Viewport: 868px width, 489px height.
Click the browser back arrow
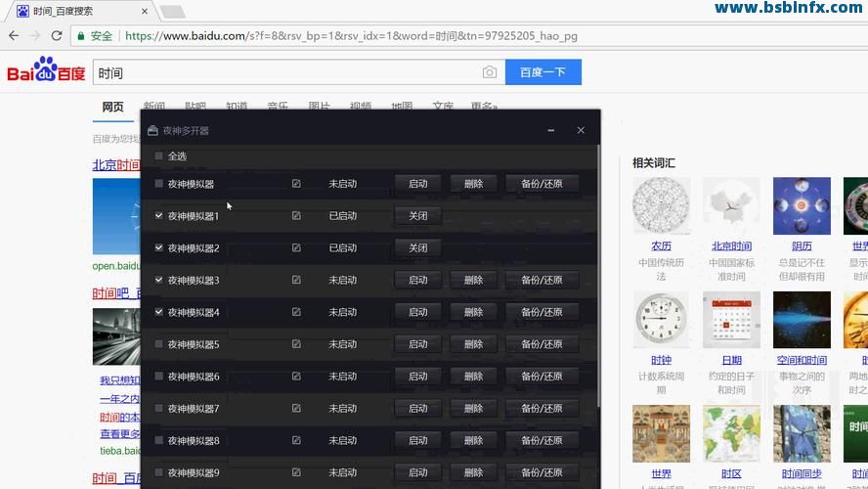[x=14, y=35]
